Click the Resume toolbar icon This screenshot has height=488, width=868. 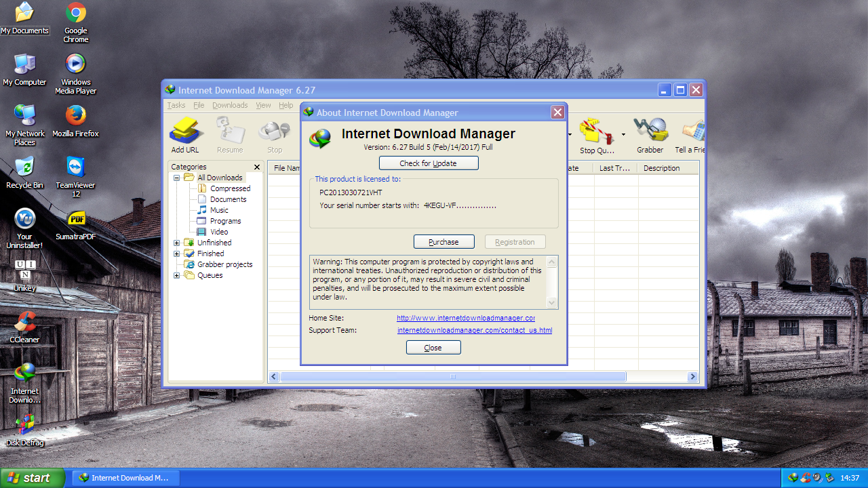(230, 135)
